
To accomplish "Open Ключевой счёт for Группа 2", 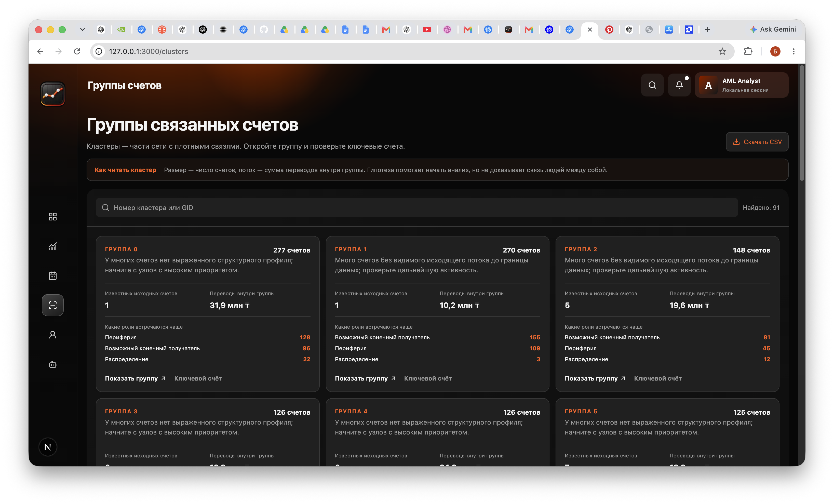I will click(657, 378).
